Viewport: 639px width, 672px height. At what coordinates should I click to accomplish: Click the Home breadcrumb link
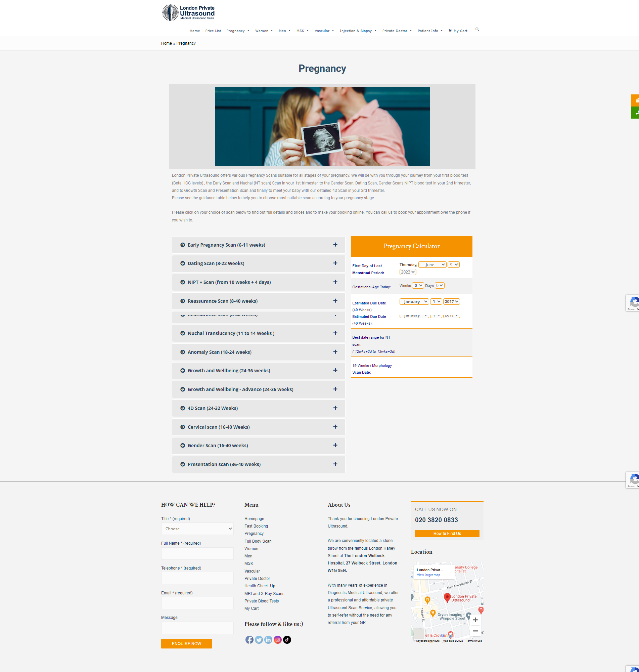[166, 43]
